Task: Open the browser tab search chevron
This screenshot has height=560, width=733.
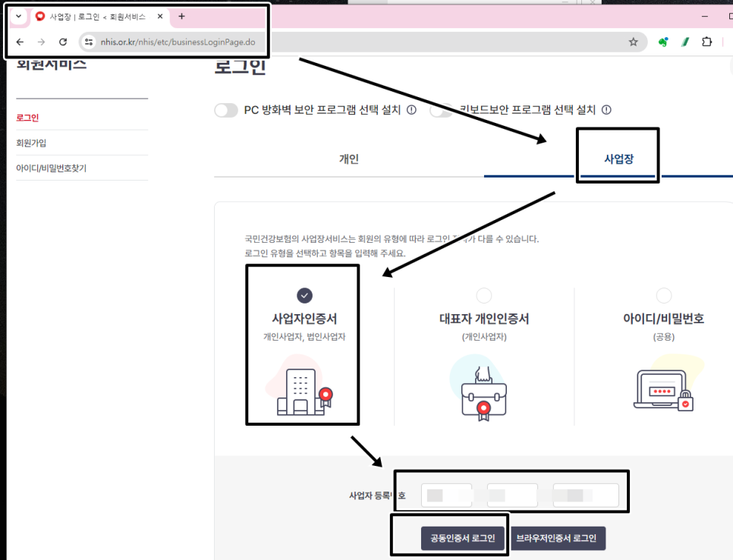Action: (x=17, y=16)
